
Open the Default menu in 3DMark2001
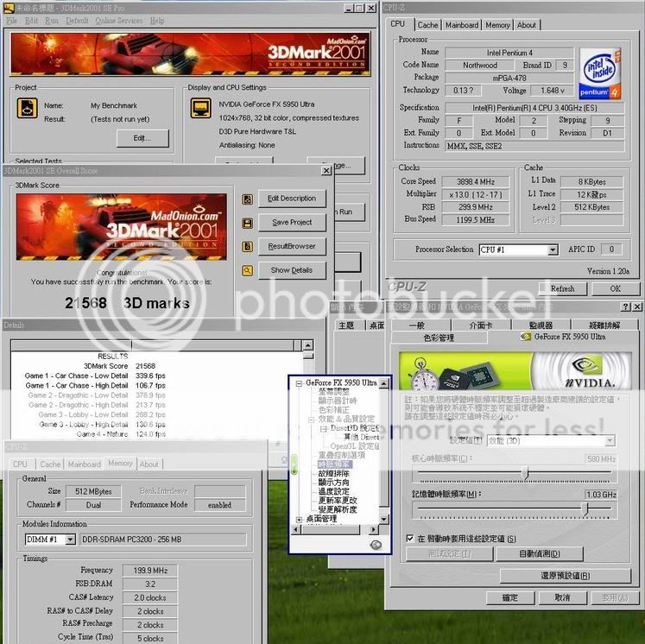pyautogui.click(x=77, y=21)
